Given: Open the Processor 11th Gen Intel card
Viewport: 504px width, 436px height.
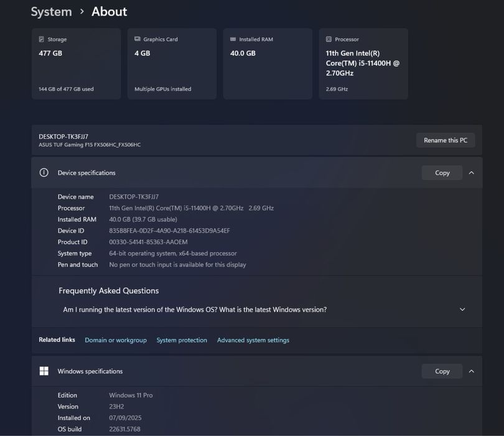Looking at the screenshot, I should [363, 64].
